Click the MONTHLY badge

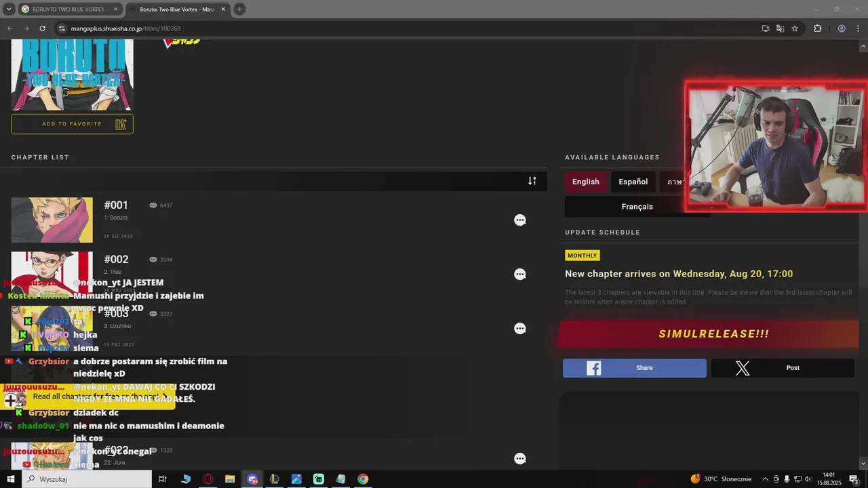pyautogui.click(x=583, y=256)
